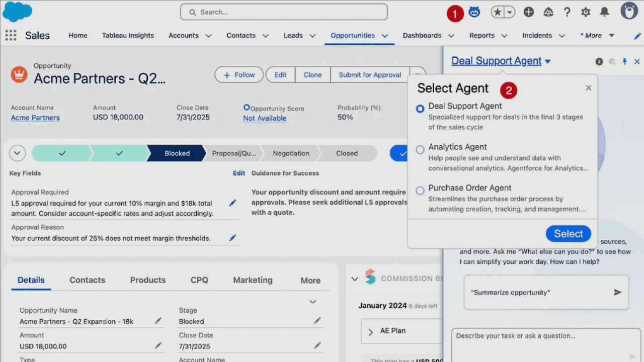Click the opportunity Edit button

[280, 75]
